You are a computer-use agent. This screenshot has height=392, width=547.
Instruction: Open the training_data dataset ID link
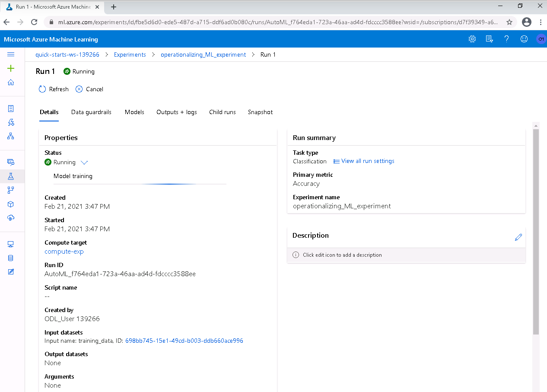tap(184, 341)
